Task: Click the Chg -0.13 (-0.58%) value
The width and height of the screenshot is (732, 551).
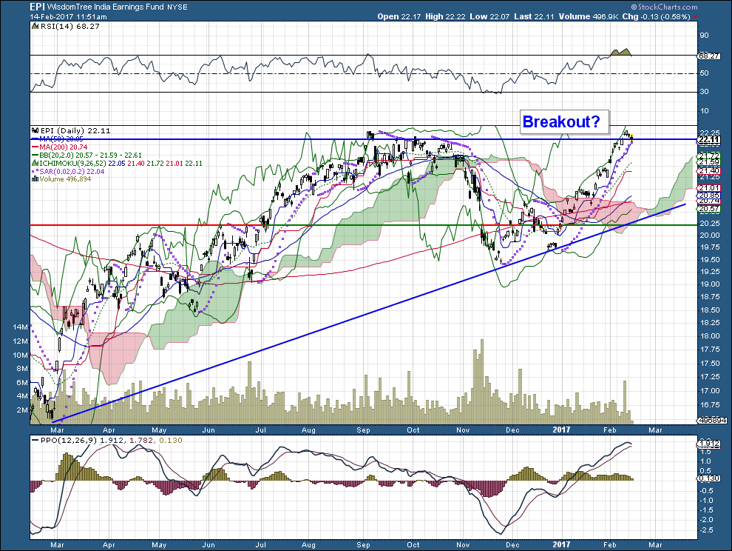Action: tap(656, 16)
